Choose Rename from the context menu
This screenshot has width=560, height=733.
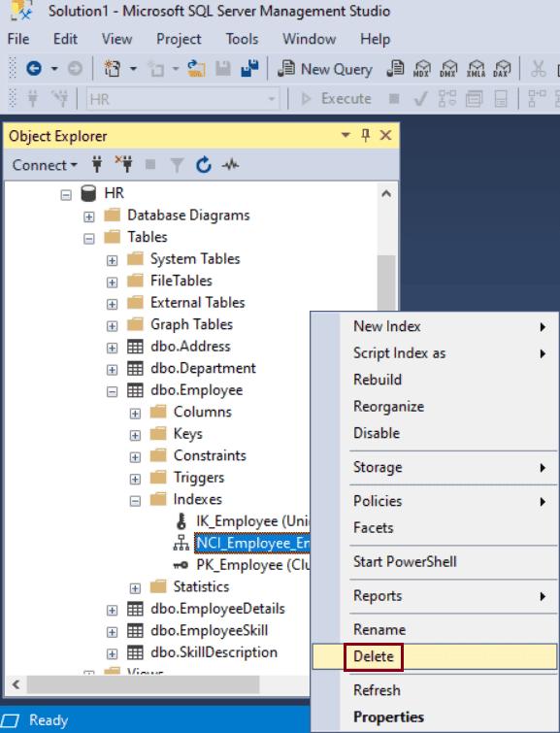click(x=435, y=630)
